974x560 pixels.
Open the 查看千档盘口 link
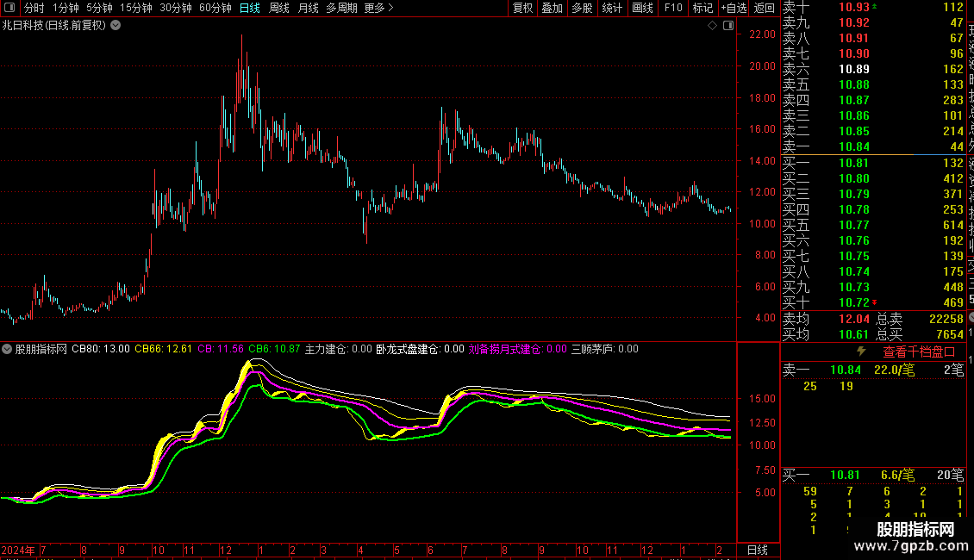(x=919, y=352)
